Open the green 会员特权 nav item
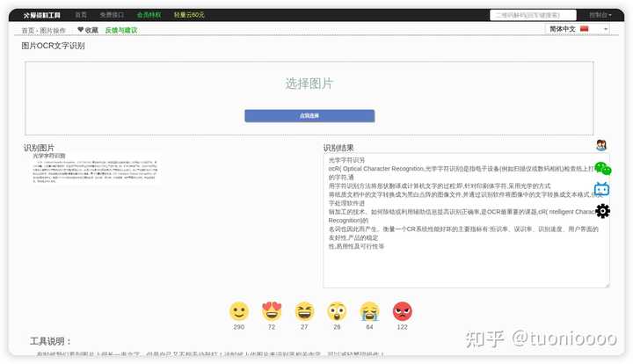 [149, 15]
